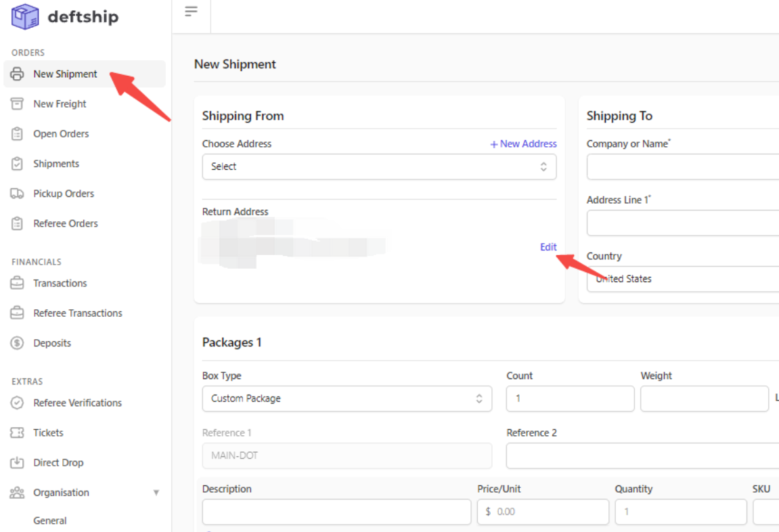
Task: Select General under Organisation
Action: tap(49, 520)
